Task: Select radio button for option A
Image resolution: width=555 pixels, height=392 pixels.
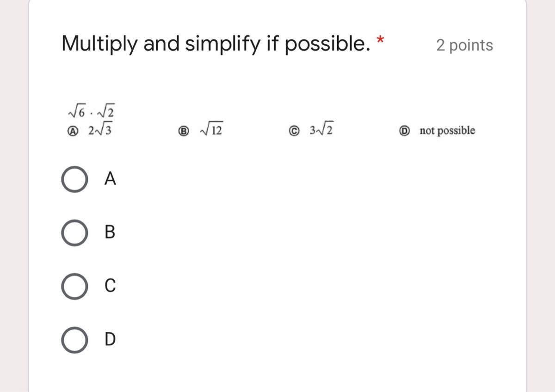Action: coord(74,179)
